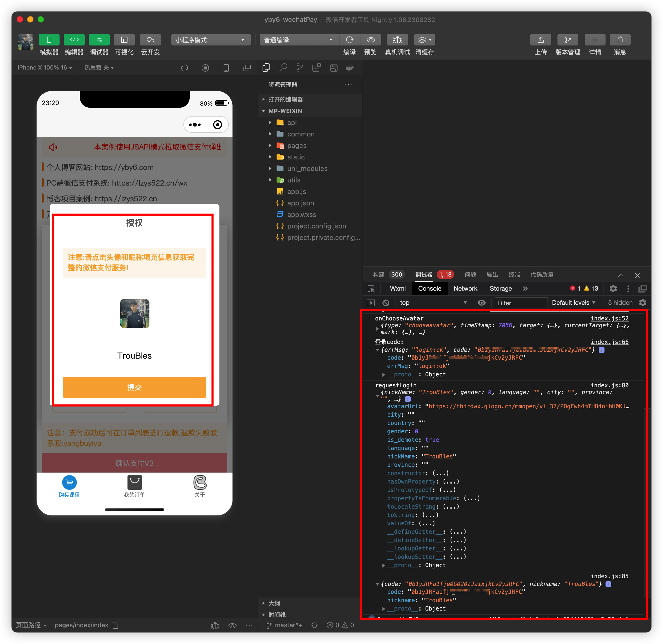
Task: Open the 小程序模式 mode dropdown
Action: [210, 40]
